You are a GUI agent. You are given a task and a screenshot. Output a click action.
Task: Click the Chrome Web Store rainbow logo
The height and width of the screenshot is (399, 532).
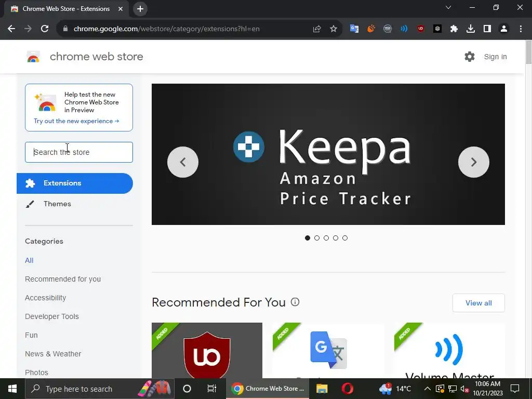[33, 57]
